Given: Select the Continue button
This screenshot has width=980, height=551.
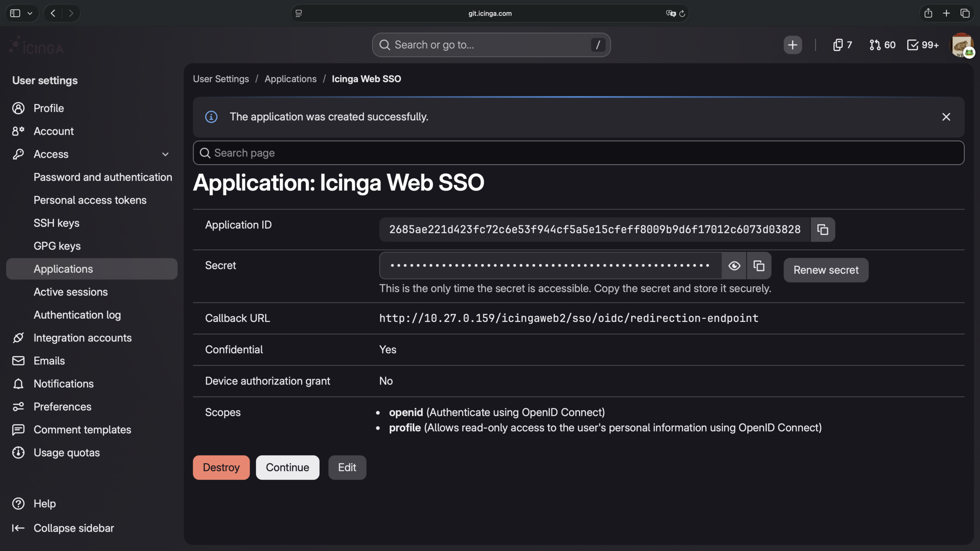Looking at the screenshot, I should pyautogui.click(x=287, y=467).
